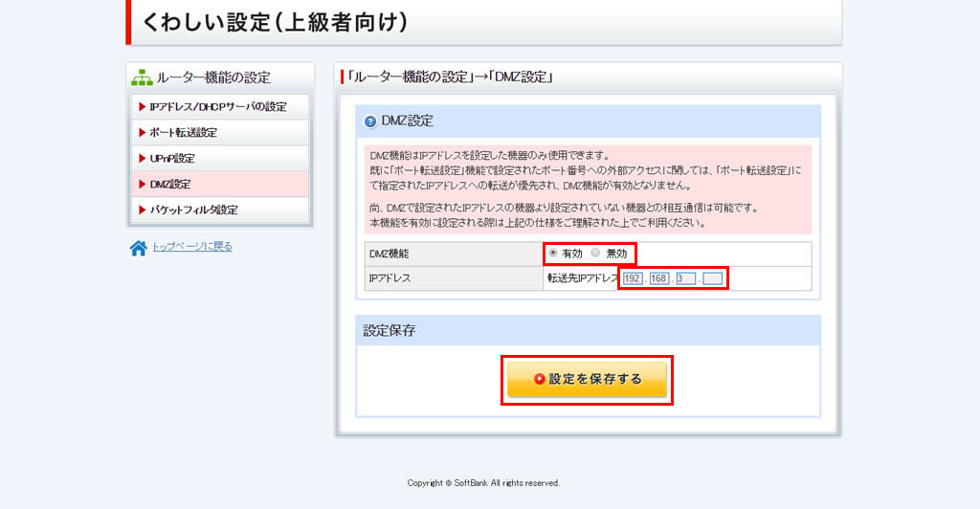This screenshot has height=509, width=980.
Task: Focus the empty fourth IP octet field
Action: (712, 278)
